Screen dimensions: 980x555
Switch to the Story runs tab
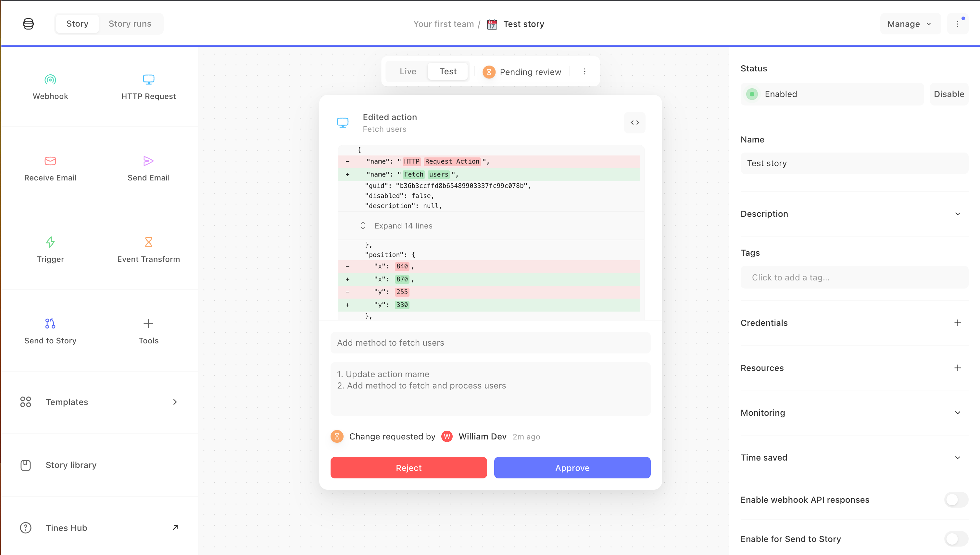coord(130,23)
